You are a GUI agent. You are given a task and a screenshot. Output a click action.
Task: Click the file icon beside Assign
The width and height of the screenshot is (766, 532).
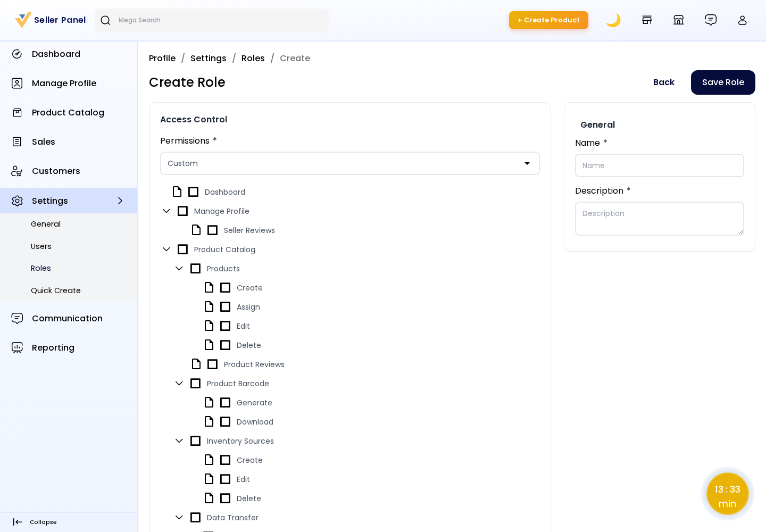(209, 306)
